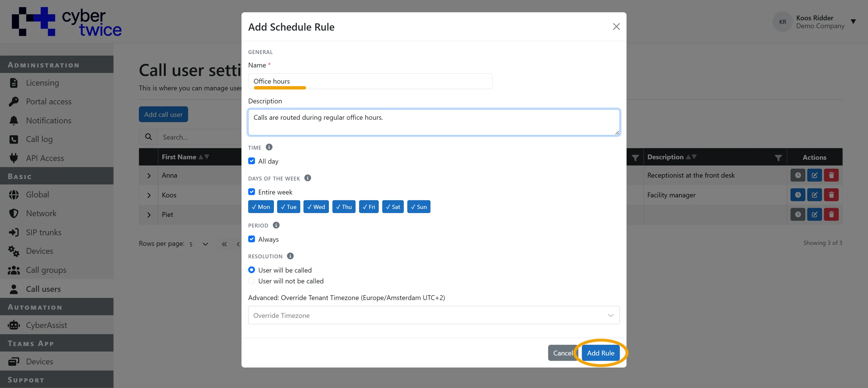Screen dimensions: 868x388
Task: Delete the Piet call user row
Action: [x=831, y=214]
